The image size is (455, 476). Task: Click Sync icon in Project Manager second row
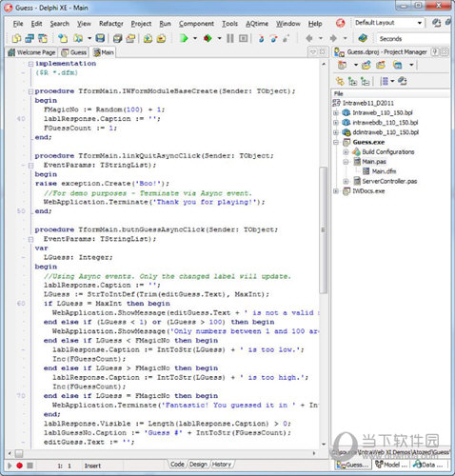pos(340,81)
